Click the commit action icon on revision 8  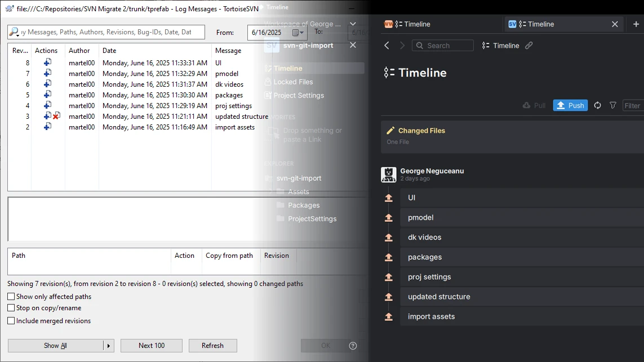tap(47, 62)
